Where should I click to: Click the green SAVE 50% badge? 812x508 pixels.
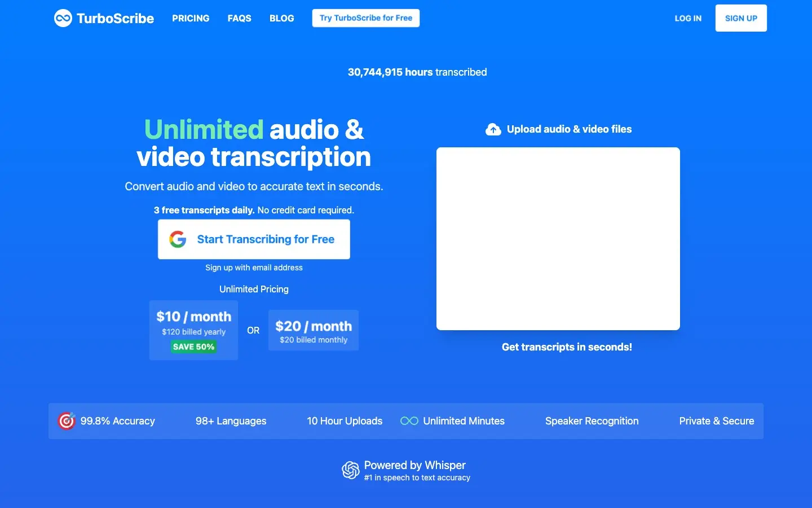(193, 347)
